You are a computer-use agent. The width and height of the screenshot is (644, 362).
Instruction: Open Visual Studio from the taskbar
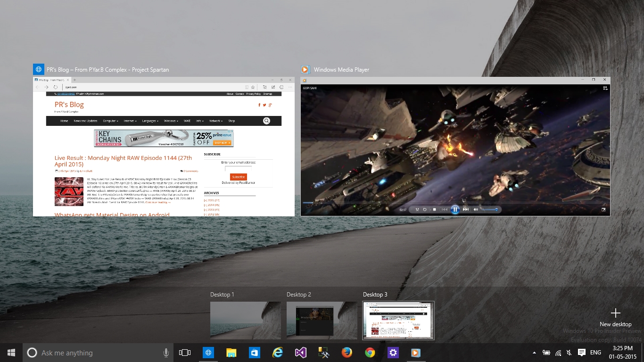coord(300,353)
